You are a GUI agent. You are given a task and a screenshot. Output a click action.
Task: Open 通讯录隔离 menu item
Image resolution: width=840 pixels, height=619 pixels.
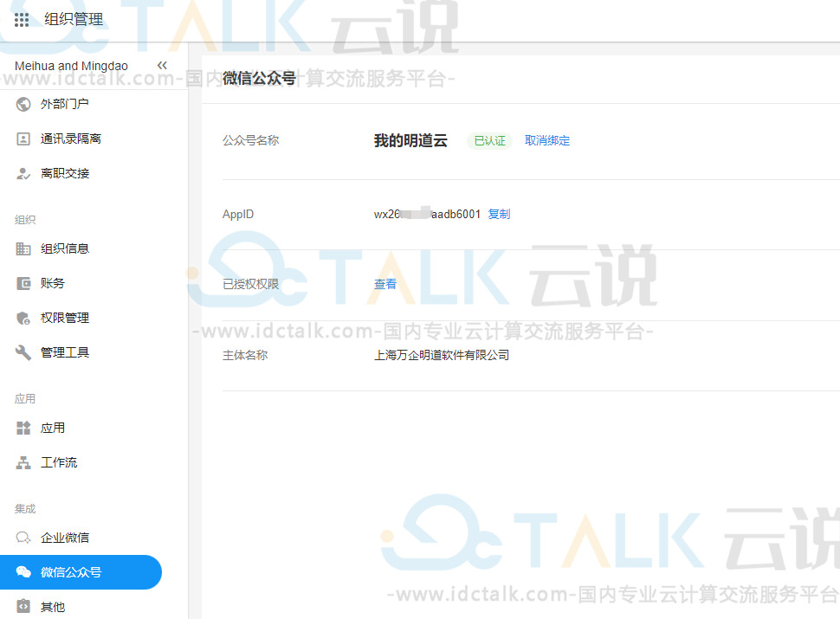71,139
